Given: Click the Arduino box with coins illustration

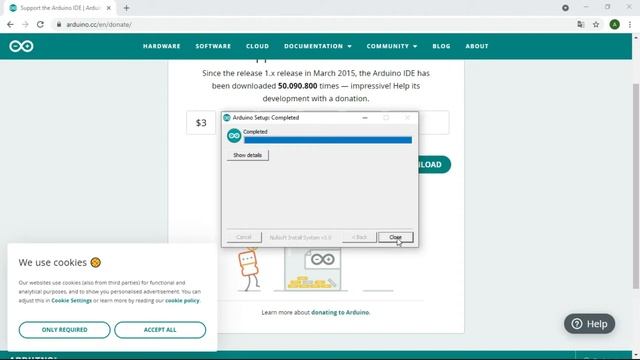Looking at the screenshot, I should (x=313, y=269).
